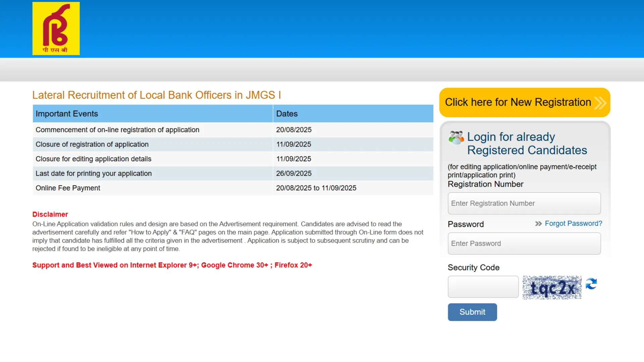
Task: Click the Security Code text box
Action: point(483,287)
